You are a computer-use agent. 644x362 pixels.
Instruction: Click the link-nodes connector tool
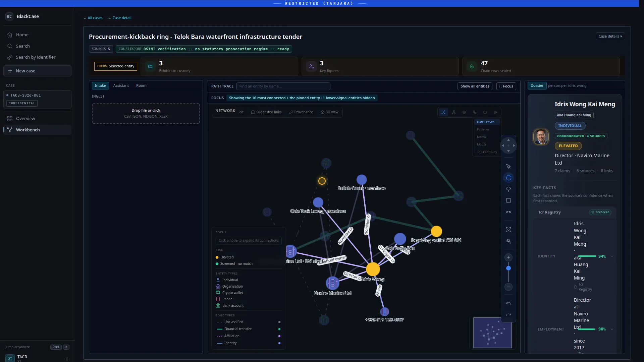(508, 212)
